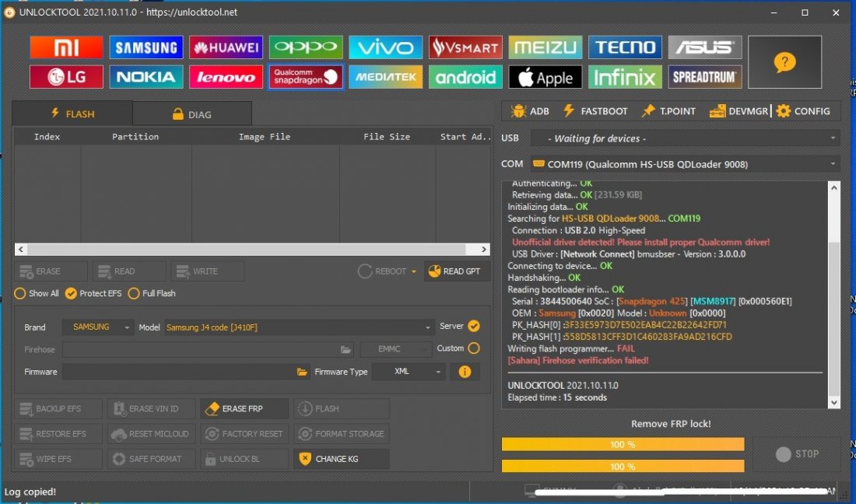856x504 pixels.
Task: Select the MediaTek brand tile
Action: 385,77
